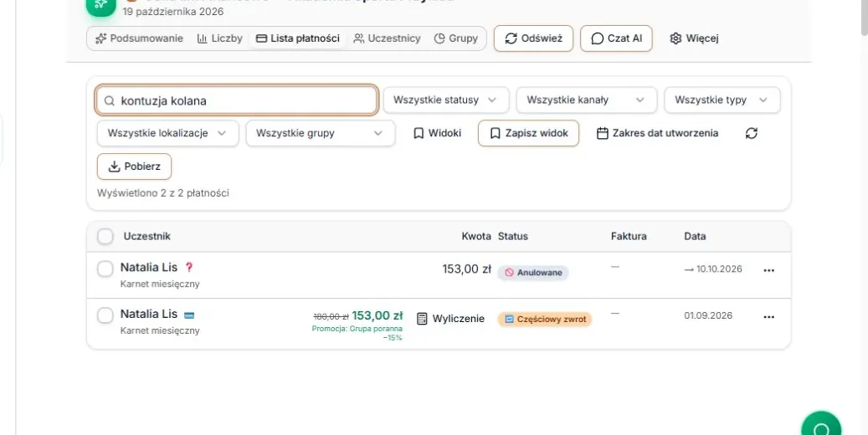Click the date 10.10.2026

(719, 269)
